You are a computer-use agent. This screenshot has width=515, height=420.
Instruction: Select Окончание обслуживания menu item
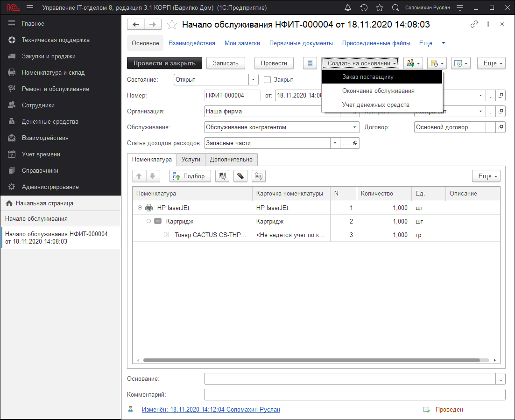coord(378,91)
